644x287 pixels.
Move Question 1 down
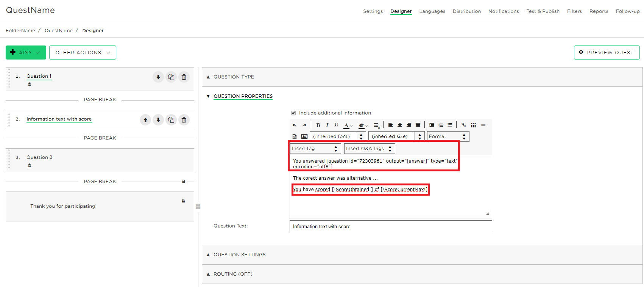pyautogui.click(x=158, y=77)
